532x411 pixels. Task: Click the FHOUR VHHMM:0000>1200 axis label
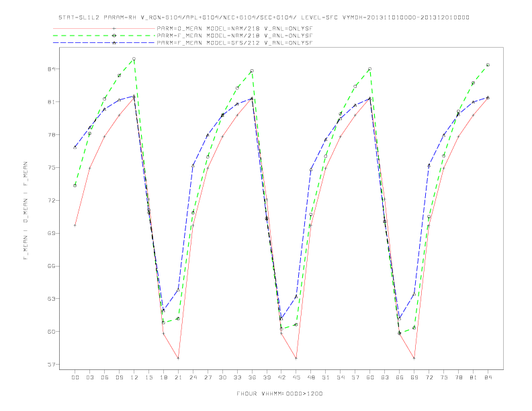coord(279,394)
